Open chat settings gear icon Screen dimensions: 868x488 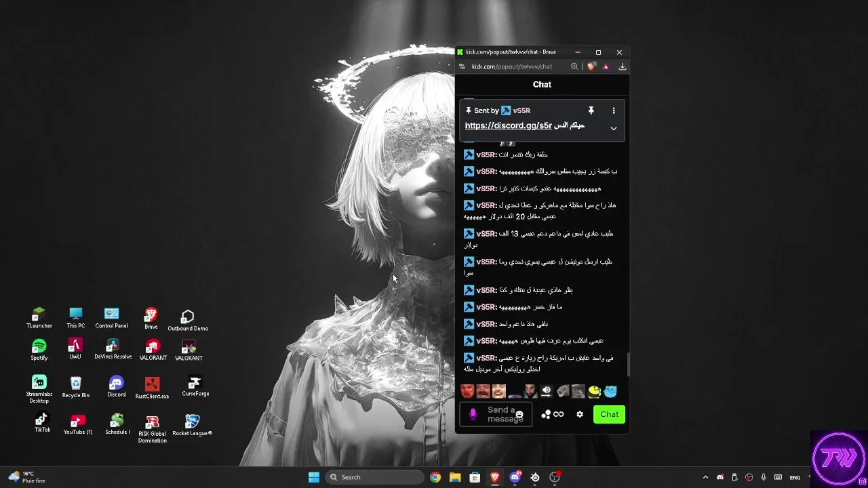tap(580, 414)
